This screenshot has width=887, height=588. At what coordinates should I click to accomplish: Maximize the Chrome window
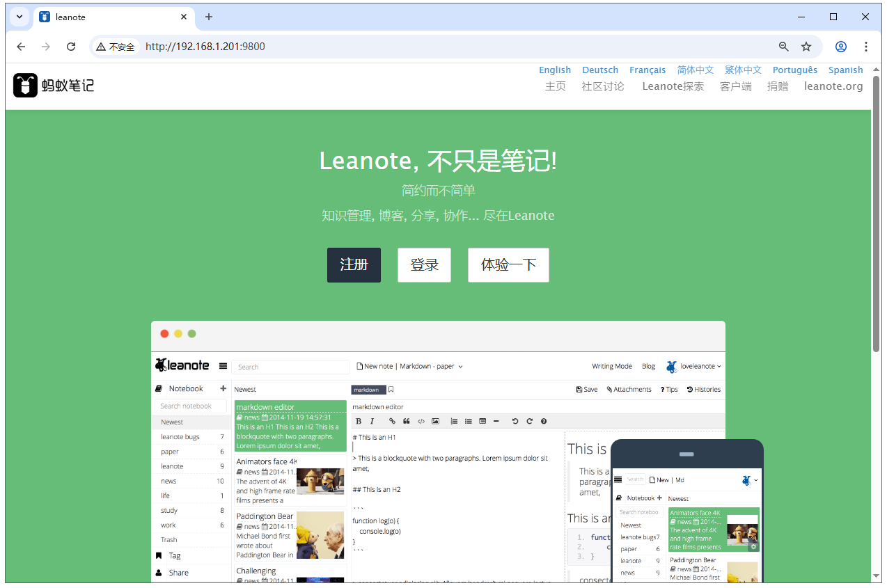click(833, 17)
